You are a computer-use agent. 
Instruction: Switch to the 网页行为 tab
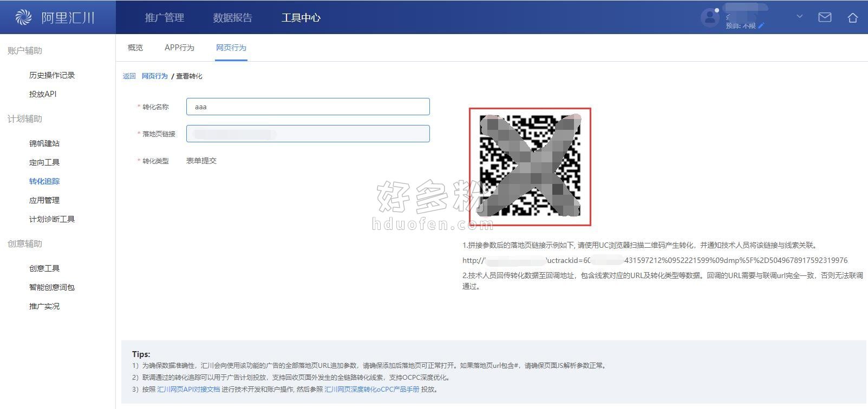tap(231, 48)
